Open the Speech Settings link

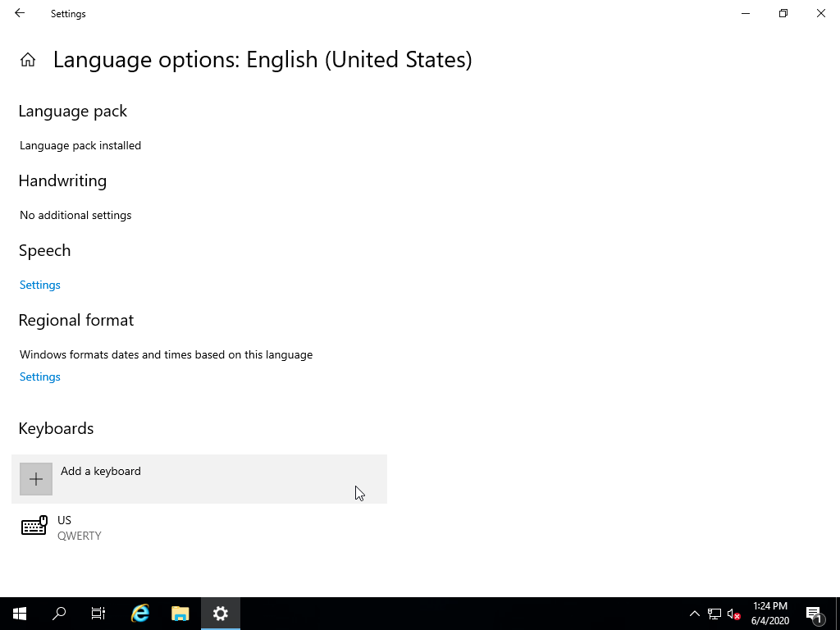tap(40, 285)
